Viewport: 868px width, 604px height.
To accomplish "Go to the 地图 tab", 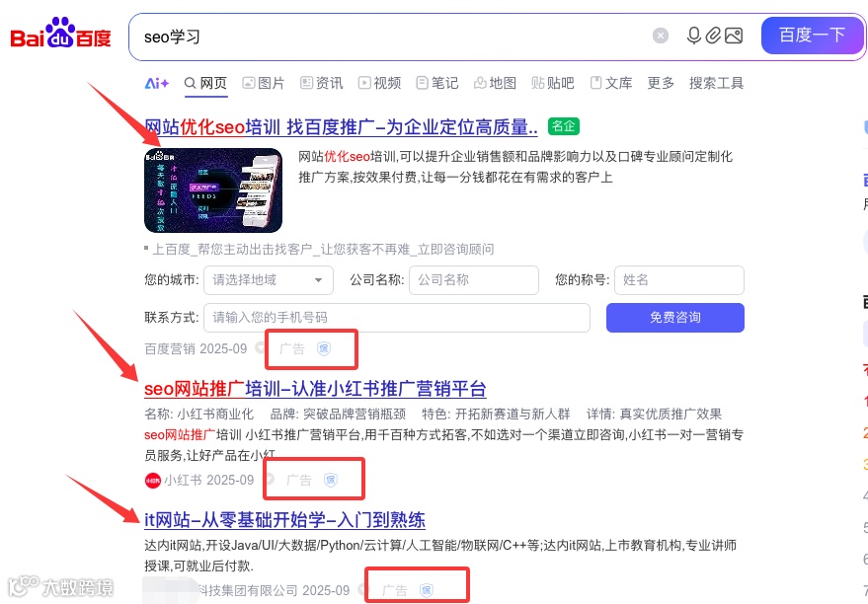I will click(495, 84).
